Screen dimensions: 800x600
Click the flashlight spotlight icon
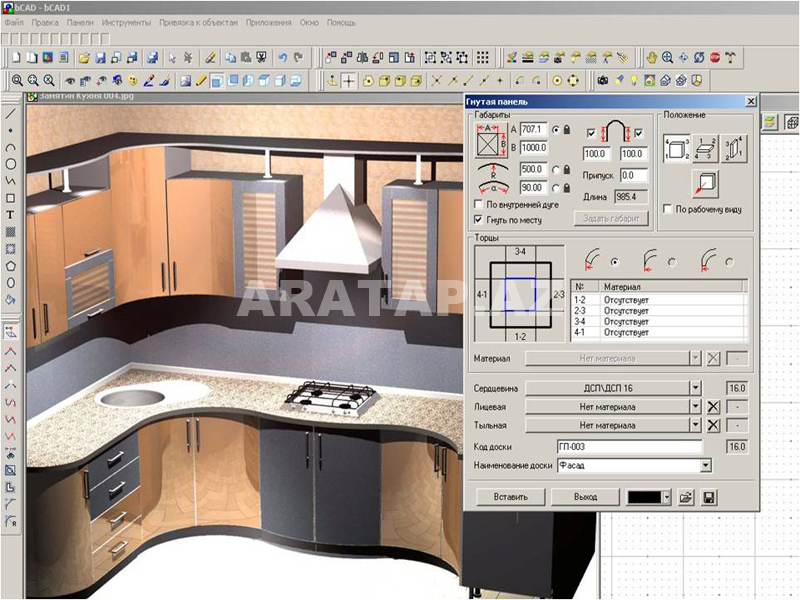[x=618, y=81]
